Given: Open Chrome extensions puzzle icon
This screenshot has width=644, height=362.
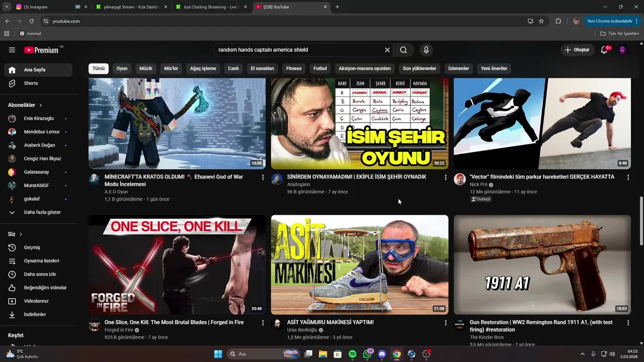Looking at the screenshot, I should (558, 21).
